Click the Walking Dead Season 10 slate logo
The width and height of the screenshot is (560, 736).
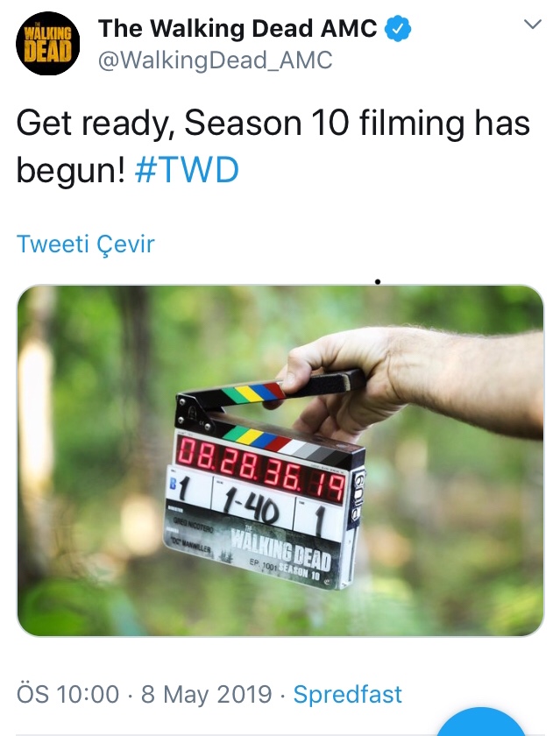coord(280,555)
